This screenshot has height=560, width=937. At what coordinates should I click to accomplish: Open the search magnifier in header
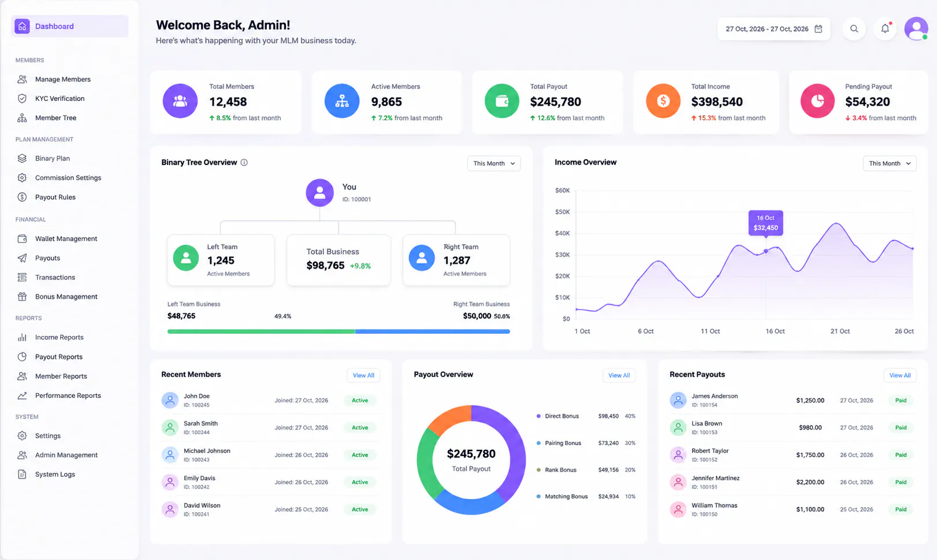pyautogui.click(x=854, y=29)
